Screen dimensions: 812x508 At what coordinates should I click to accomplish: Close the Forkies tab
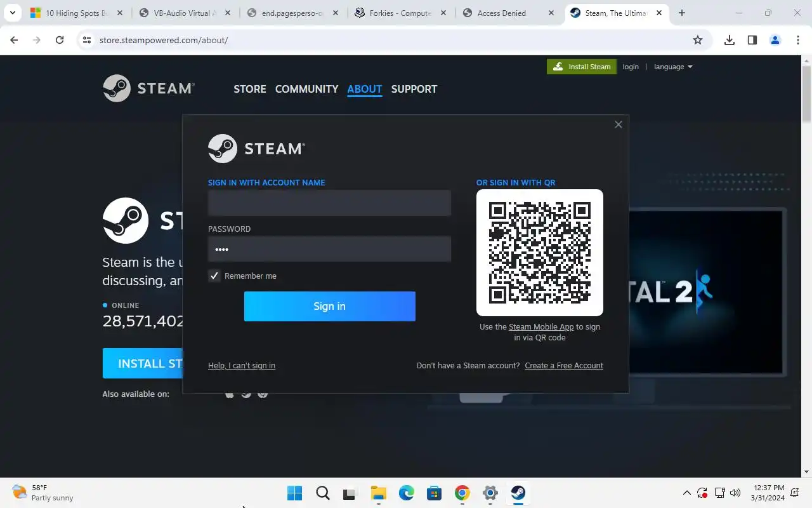click(x=443, y=13)
